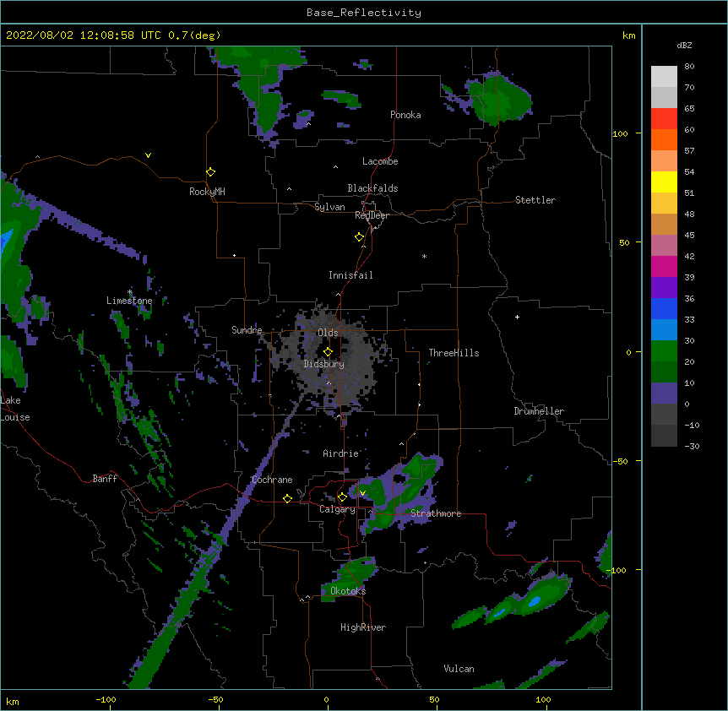Click the mauve 45-42 dBZ legend swatch
728x711 pixels.
click(664, 245)
